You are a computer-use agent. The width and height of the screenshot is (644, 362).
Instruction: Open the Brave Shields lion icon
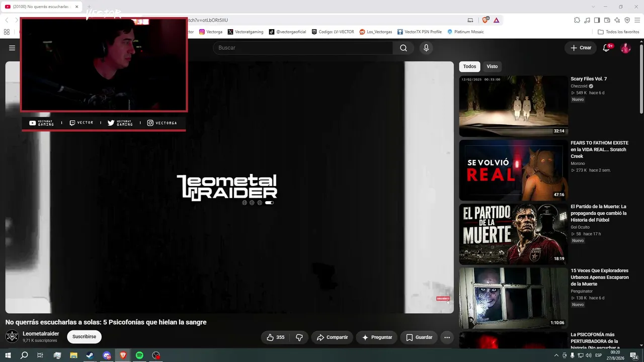(x=485, y=20)
